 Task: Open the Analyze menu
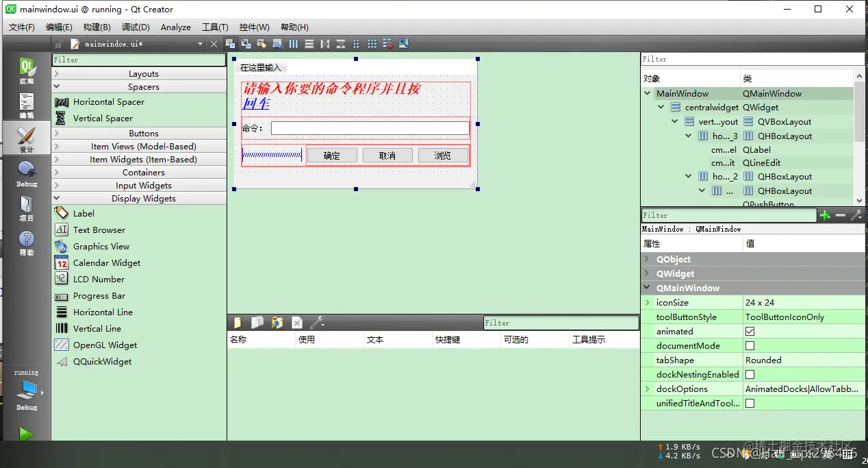click(x=176, y=27)
